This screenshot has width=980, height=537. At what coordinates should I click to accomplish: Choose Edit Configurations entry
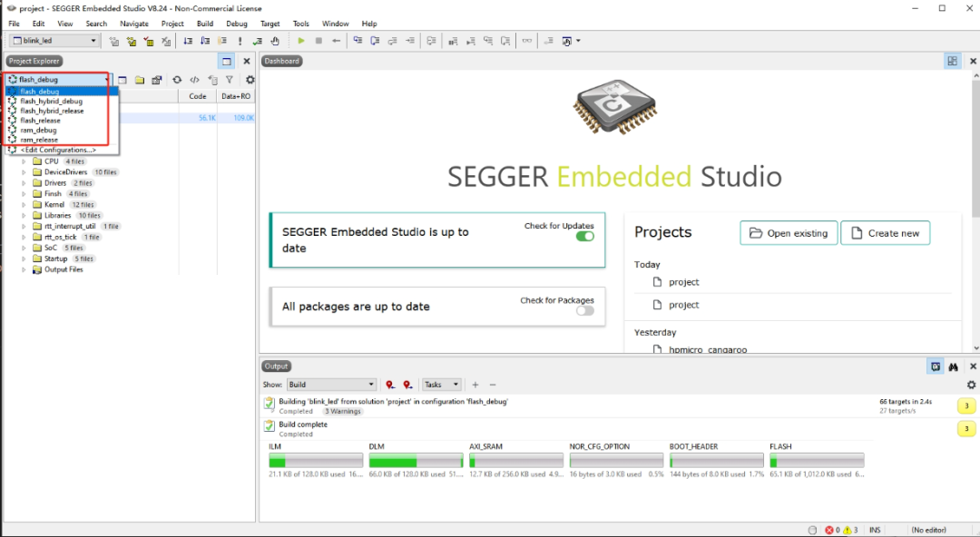tap(62, 150)
